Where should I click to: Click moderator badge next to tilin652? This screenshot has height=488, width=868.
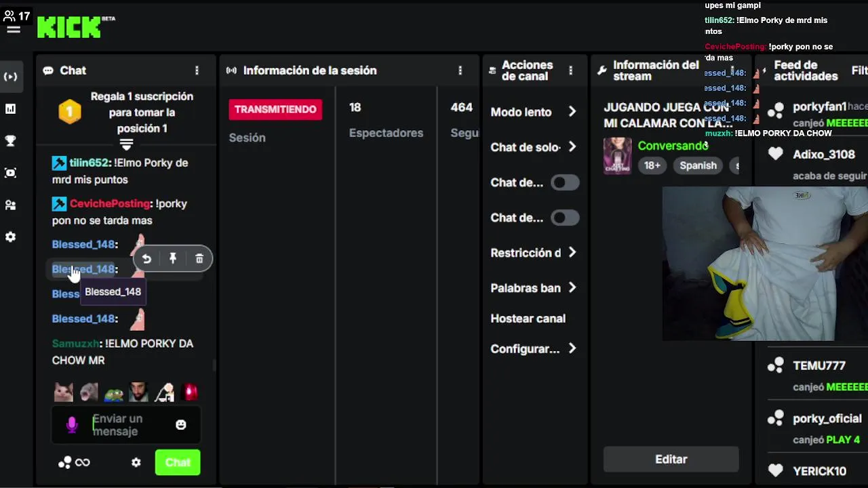point(59,163)
